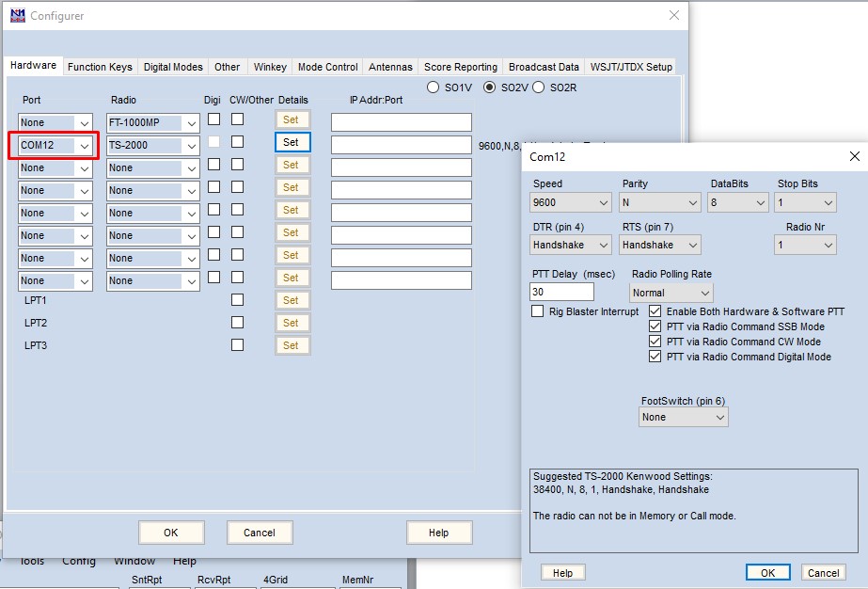This screenshot has width=868, height=589.
Task: Select the SO2R radio button
Action: point(539,88)
